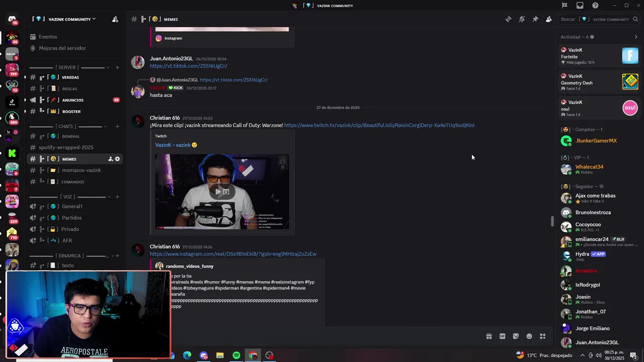Open Discord direct messages home icon
This screenshot has height=362, width=644.
click(x=12, y=19)
